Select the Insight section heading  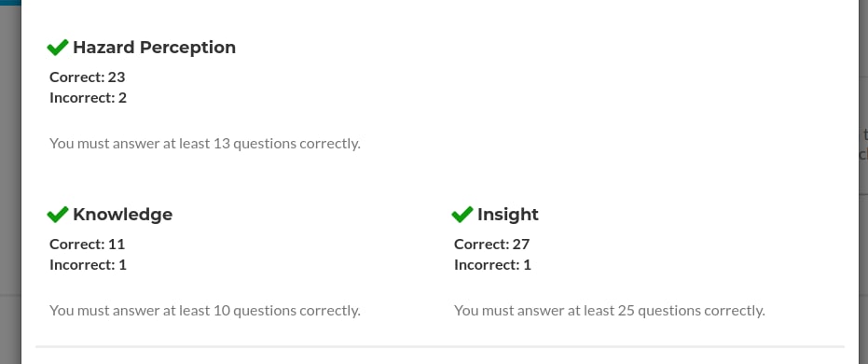click(x=507, y=215)
